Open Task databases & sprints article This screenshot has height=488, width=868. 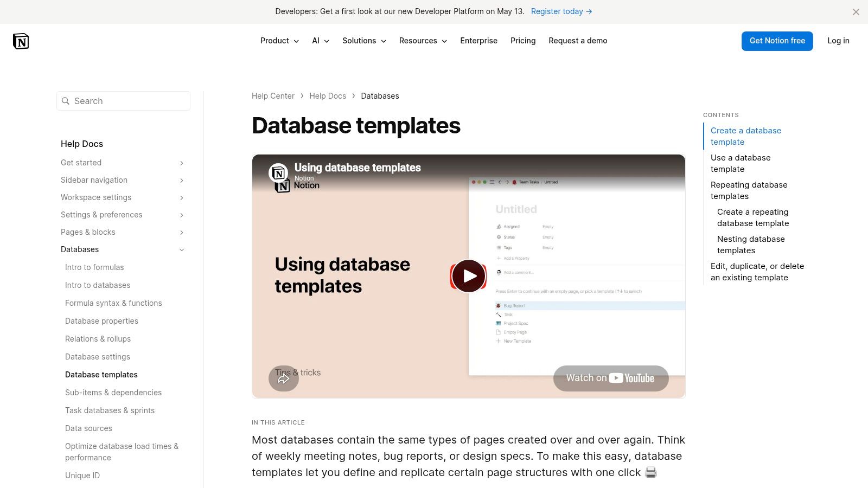coord(110,410)
